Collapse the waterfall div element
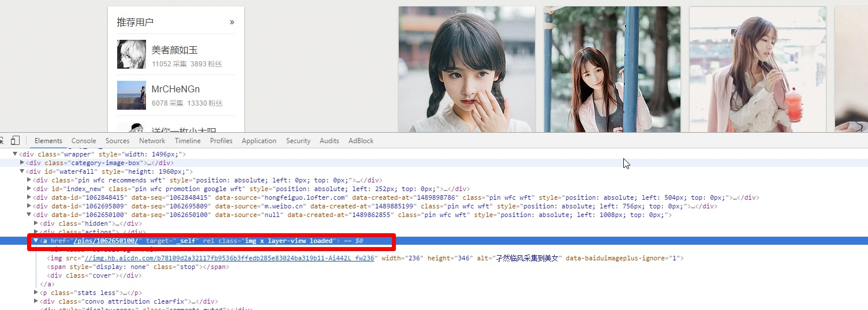The width and height of the screenshot is (868, 310). pos(23,171)
